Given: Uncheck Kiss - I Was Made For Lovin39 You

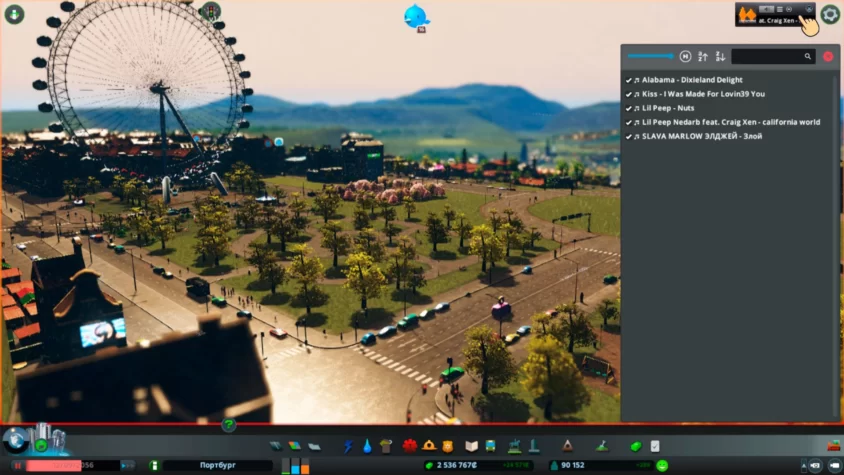Looking at the screenshot, I should (628, 94).
